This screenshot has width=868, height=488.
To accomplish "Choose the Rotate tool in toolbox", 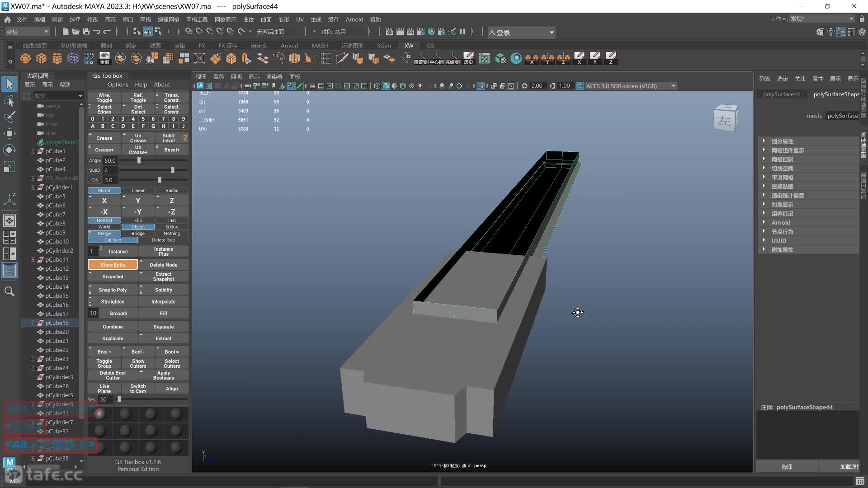I will pos(9,150).
